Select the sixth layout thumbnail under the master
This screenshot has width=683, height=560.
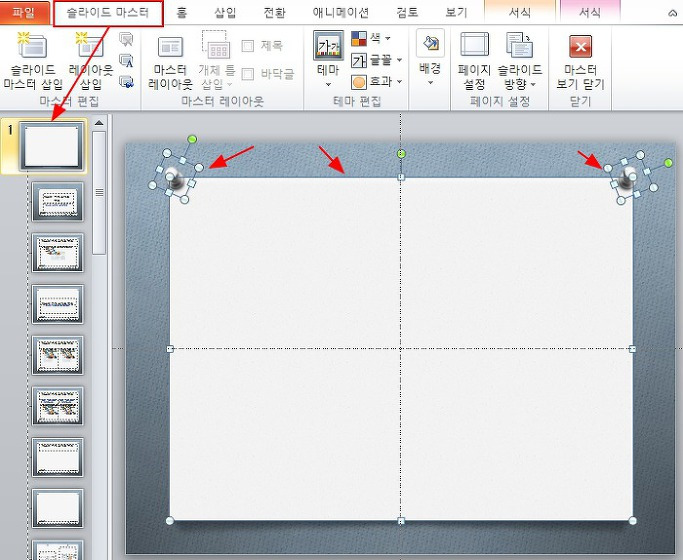pyautogui.click(x=57, y=458)
